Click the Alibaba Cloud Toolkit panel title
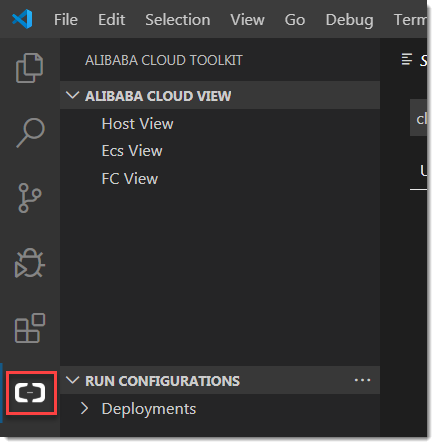Image resolution: width=436 pixels, height=446 pixels. coord(164,60)
